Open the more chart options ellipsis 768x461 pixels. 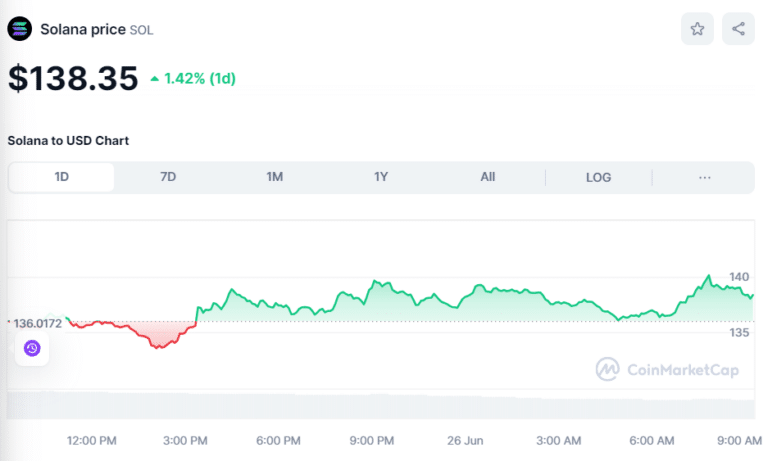(x=705, y=177)
